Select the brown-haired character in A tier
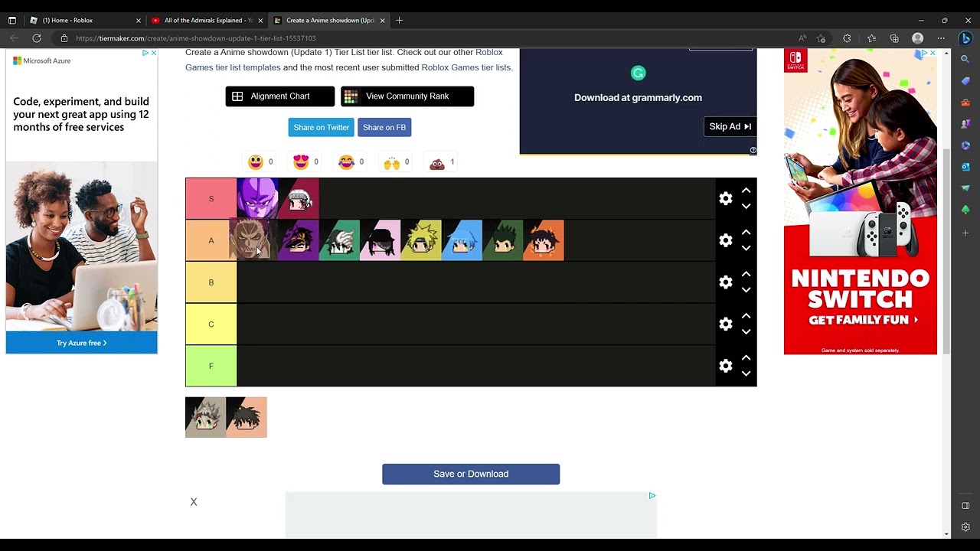This screenshot has width=980, height=551. pyautogui.click(x=250, y=240)
